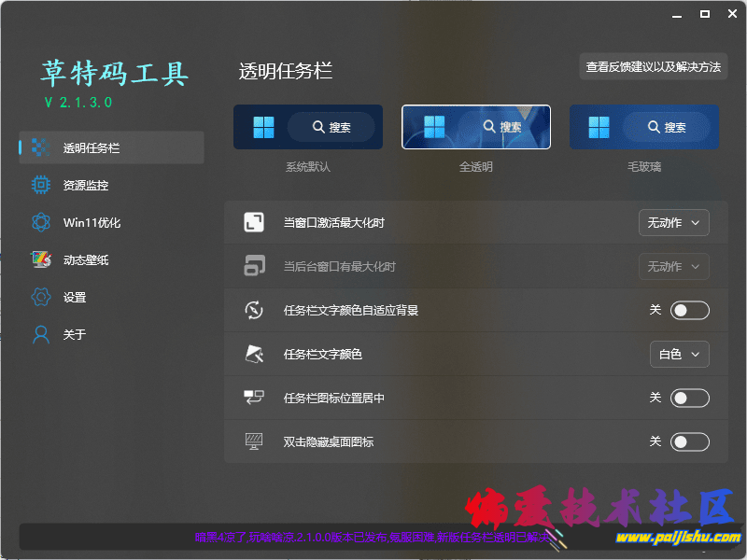
Task: Click the 系统默认 taskbar preview thumbnail
Action: pos(307,127)
